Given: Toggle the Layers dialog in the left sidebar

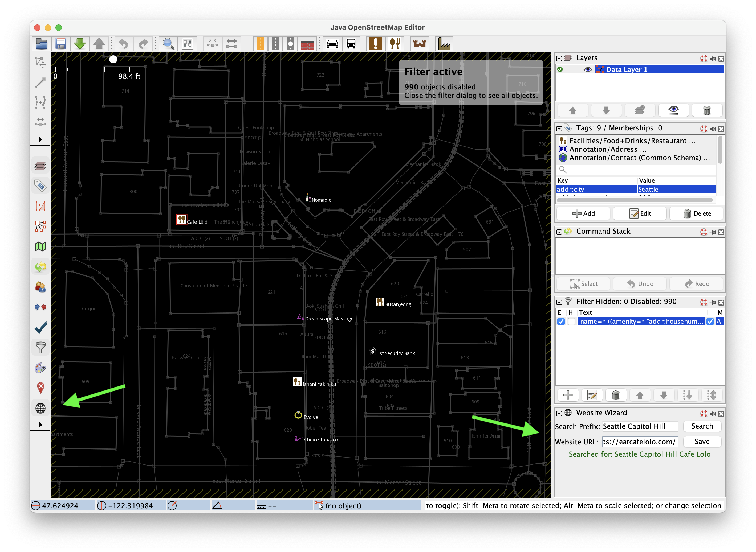Looking at the screenshot, I should (x=40, y=166).
